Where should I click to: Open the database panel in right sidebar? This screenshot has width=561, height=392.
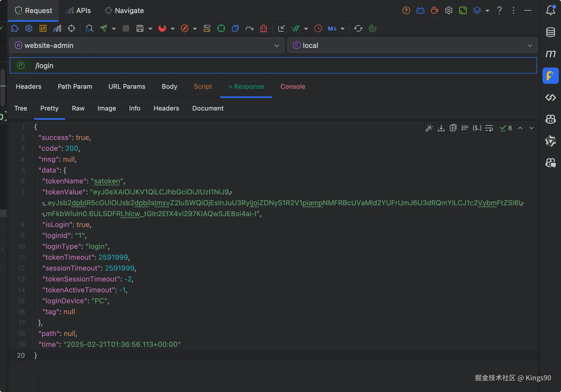click(x=550, y=32)
